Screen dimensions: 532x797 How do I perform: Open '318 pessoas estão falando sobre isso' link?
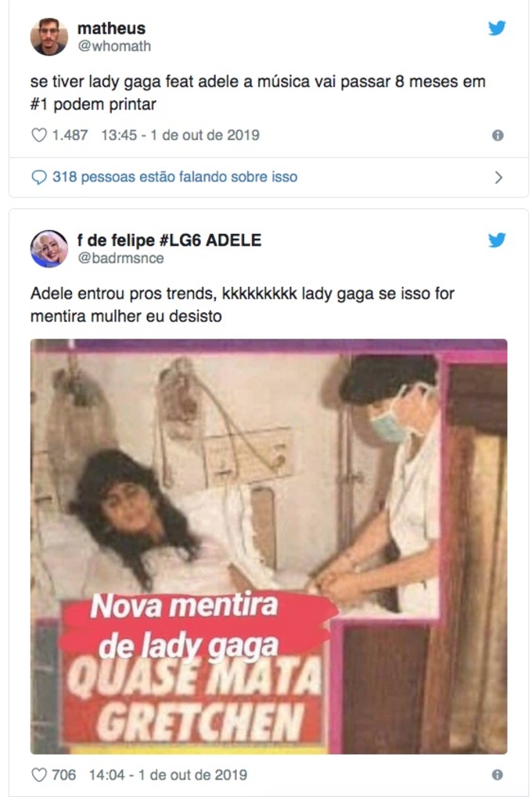[175, 177]
